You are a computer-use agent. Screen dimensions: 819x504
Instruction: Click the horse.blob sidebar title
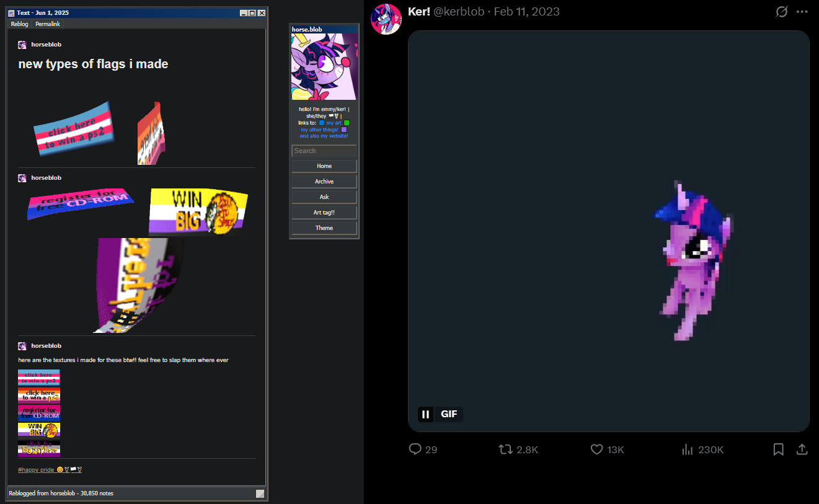(x=307, y=29)
